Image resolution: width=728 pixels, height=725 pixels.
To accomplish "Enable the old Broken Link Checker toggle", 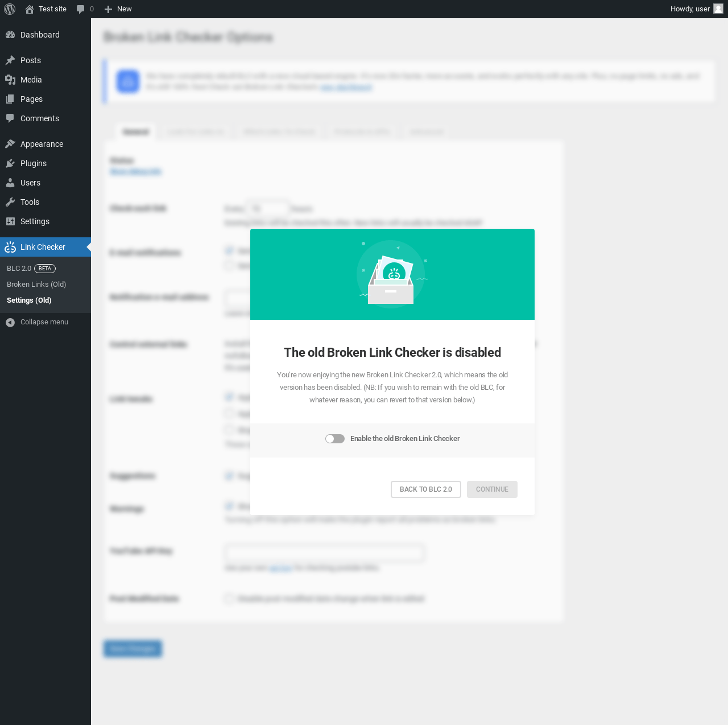I will [x=335, y=439].
